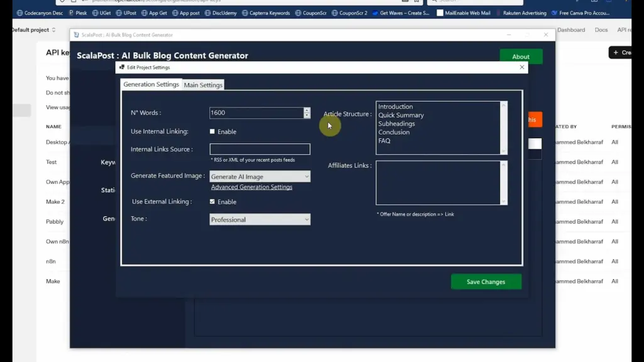This screenshot has width=644, height=362.
Task: Open the Plesk bookmark
Action: [x=78, y=13]
